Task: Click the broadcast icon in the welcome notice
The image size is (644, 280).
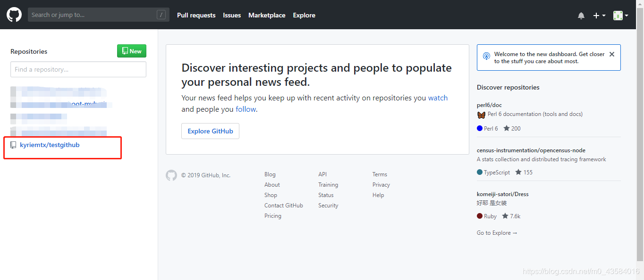Action: [x=487, y=56]
